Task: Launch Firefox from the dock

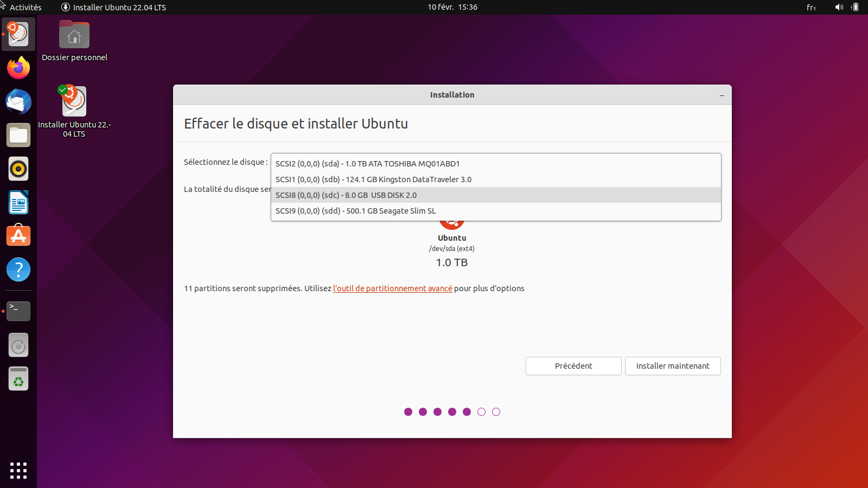Action: coord(18,68)
